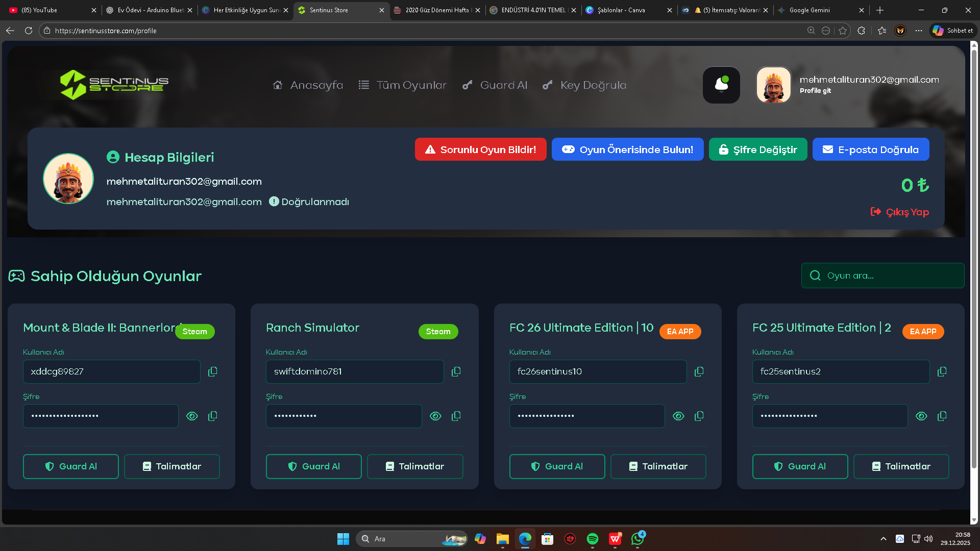Copy username fc26sentinus10
This screenshot has height=551, width=980.
click(699, 371)
